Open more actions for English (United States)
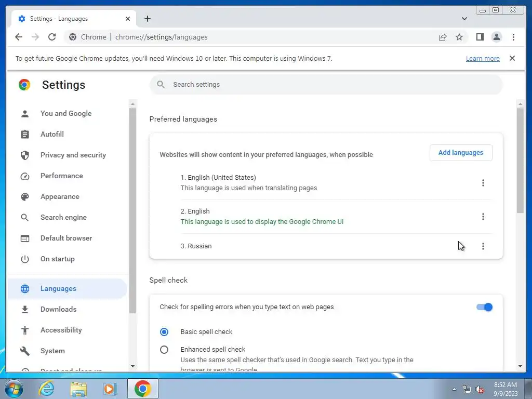Image resolution: width=532 pixels, height=399 pixels. pos(483,183)
